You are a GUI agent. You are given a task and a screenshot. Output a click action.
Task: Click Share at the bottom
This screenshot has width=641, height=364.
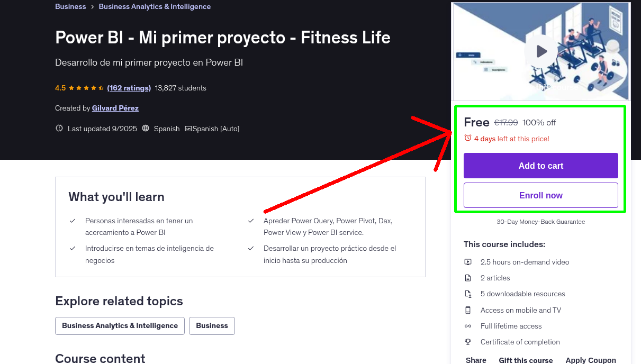(x=475, y=360)
